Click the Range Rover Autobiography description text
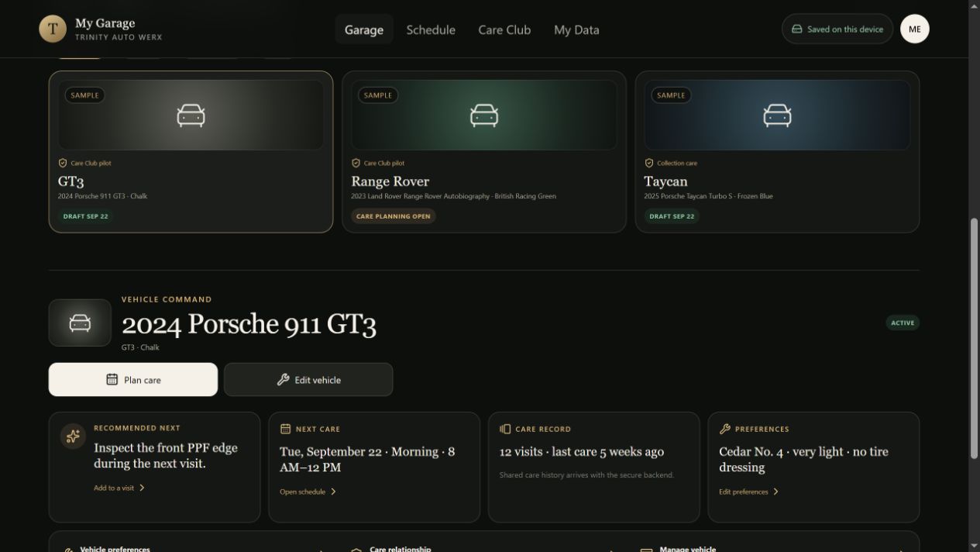Viewport: 980px width, 552px height. 453,196
